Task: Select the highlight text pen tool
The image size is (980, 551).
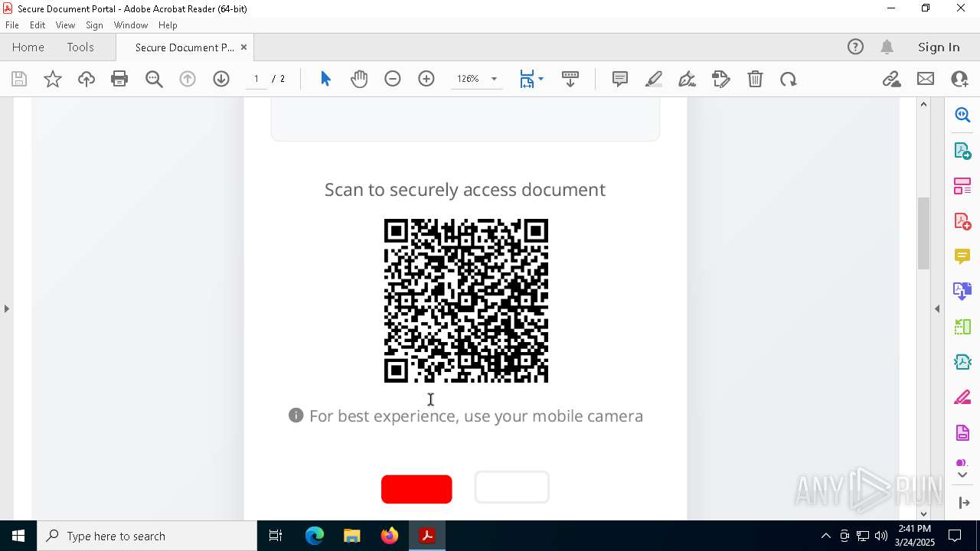Action: point(654,79)
